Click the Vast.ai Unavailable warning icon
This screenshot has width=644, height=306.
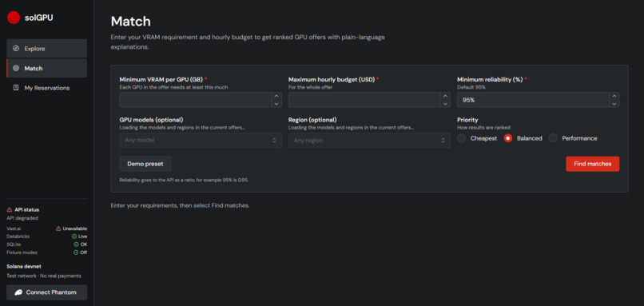pyautogui.click(x=58, y=229)
